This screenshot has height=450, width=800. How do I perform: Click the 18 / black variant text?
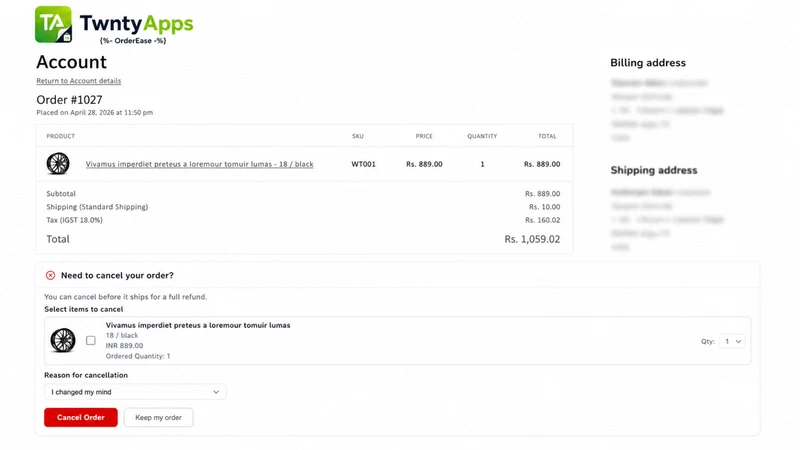click(x=122, y=335)
